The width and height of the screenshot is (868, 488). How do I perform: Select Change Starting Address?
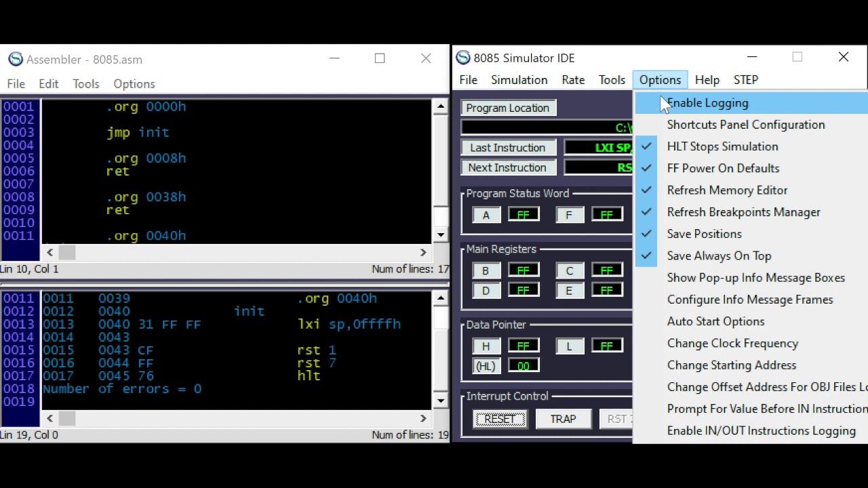pos(751,365)
